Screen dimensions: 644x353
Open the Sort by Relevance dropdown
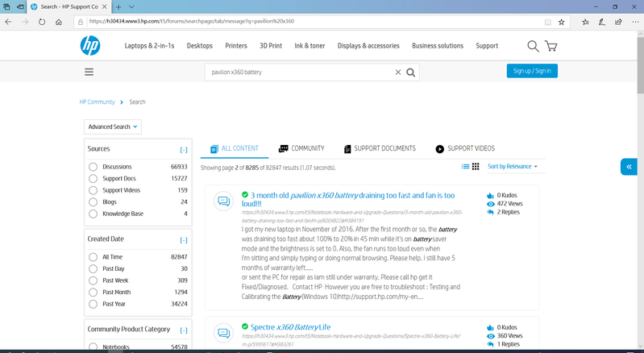pos(512,167)
